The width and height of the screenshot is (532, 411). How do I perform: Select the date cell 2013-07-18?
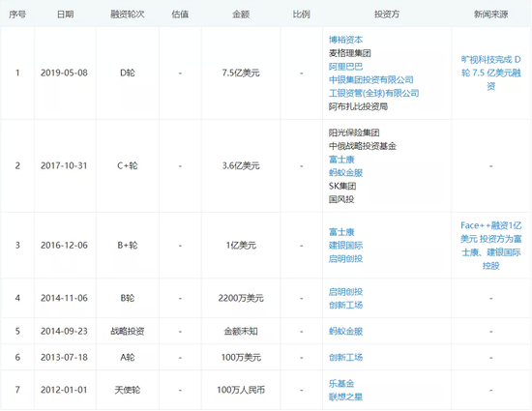click(64, 357)
